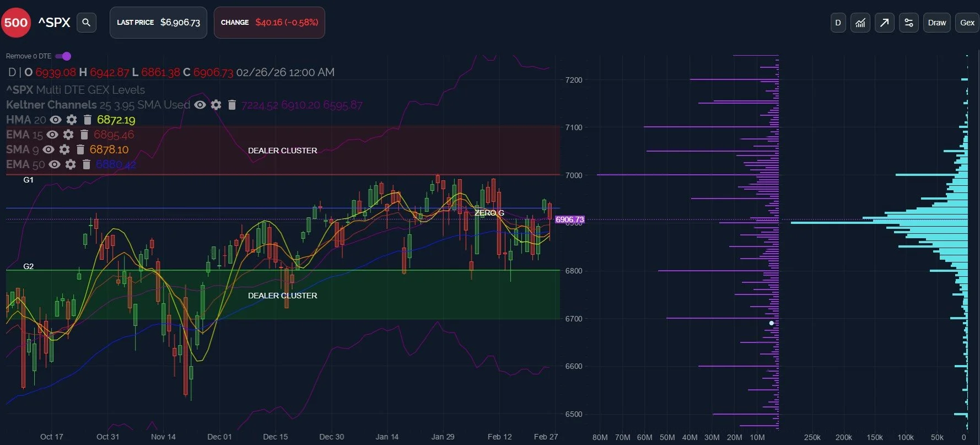980x445 pixels.
Task: Open the chart indicators icon button
Action: coord(860,23)
